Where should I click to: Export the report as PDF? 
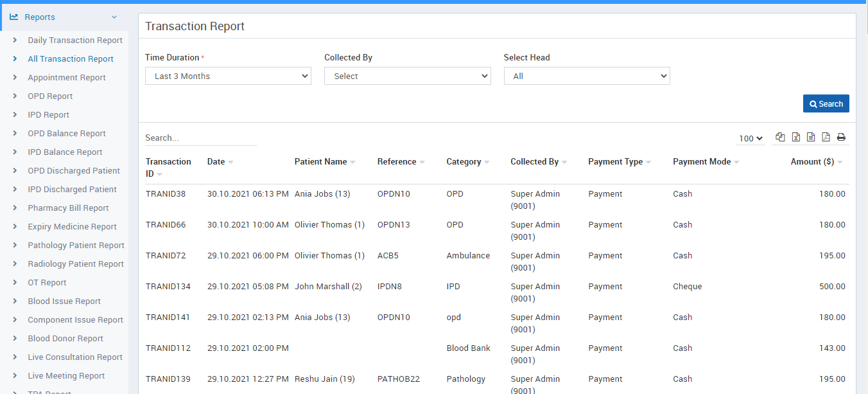pos(826,137)
